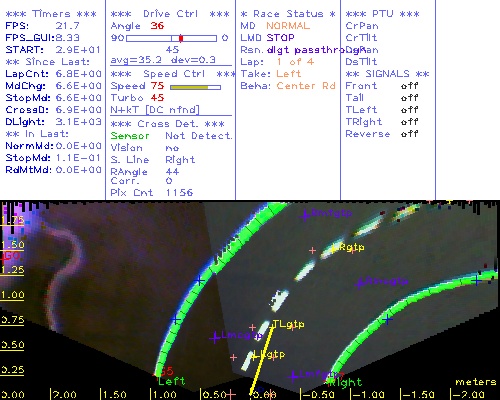Click the yellow steering direction line
The width and height of the screenshot is (500, 400).
[x=262, y=361]
